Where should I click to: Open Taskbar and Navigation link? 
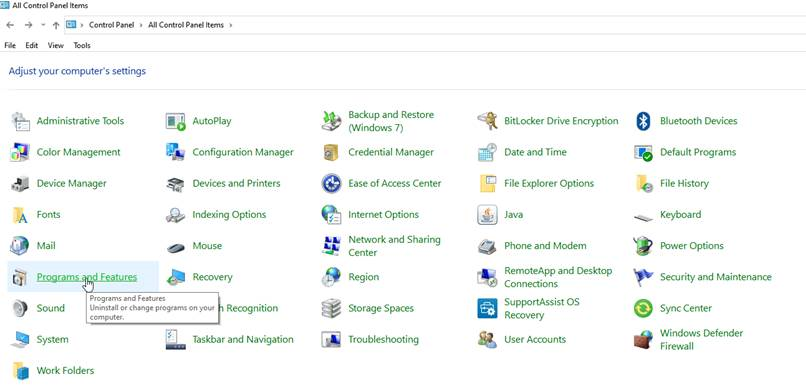coord(243,340)
